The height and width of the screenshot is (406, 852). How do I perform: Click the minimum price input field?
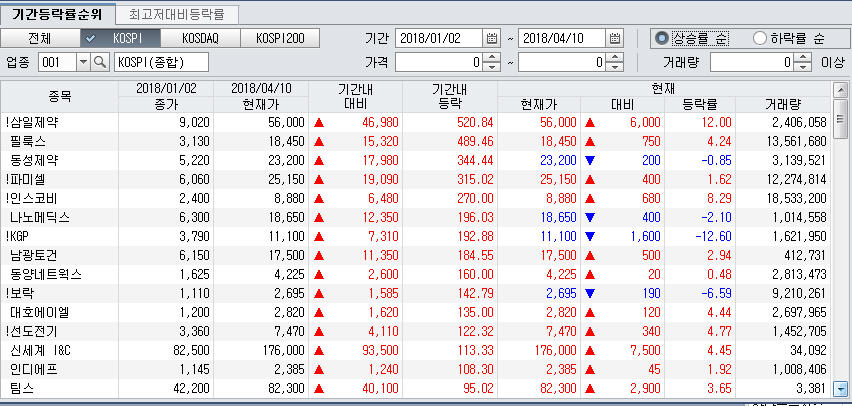pos(439,63)
